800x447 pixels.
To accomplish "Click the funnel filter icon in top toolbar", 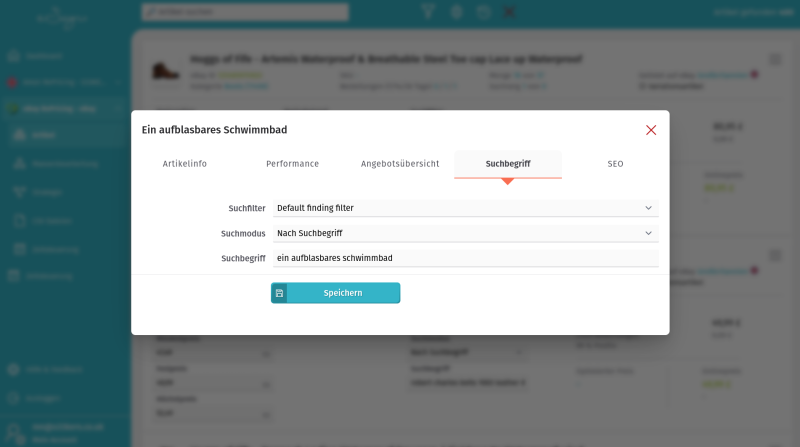I will point(428,12).
